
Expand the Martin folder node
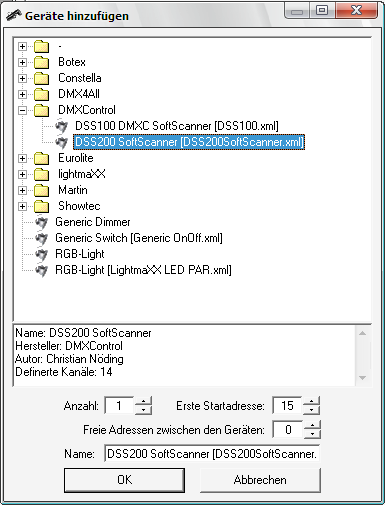click(x=22, y=190)
